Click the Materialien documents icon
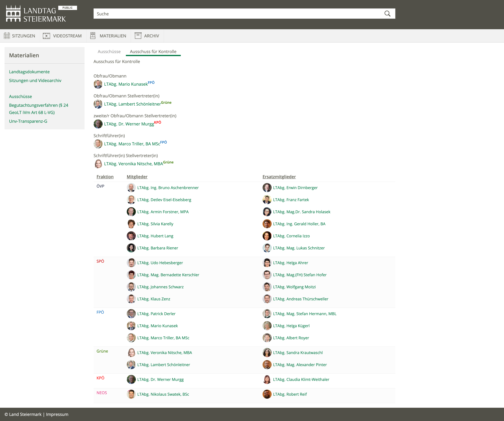The height and width of the screenshot is (421, 504). 93,35
